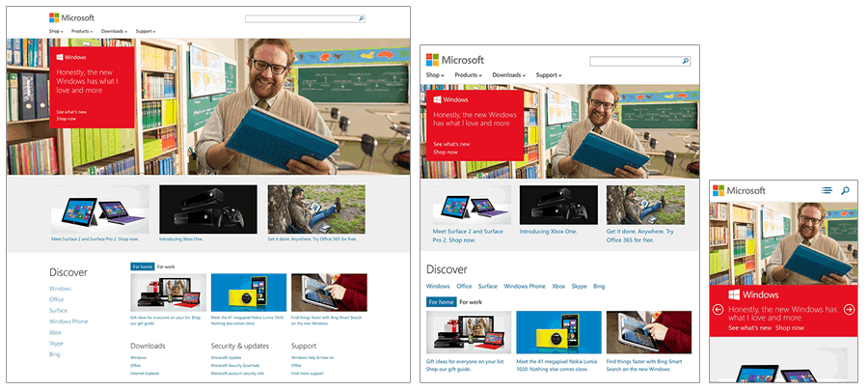868x391 pixels.
Task: Click the Microsoft logo on the desktop-width page
Action: coord(71,17)
